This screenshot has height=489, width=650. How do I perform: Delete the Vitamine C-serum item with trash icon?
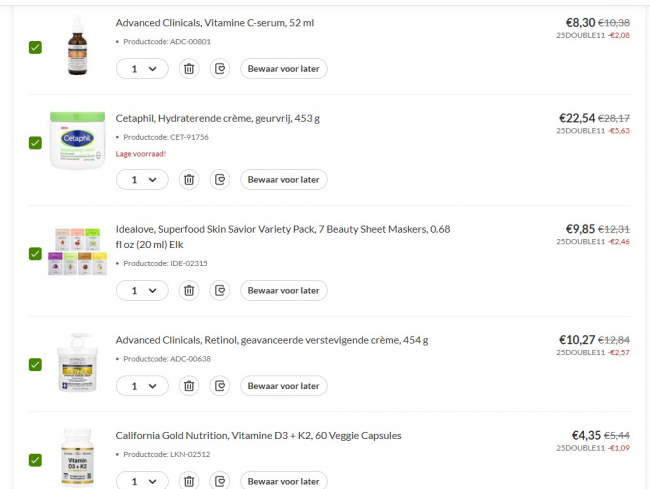coord(188,69)
